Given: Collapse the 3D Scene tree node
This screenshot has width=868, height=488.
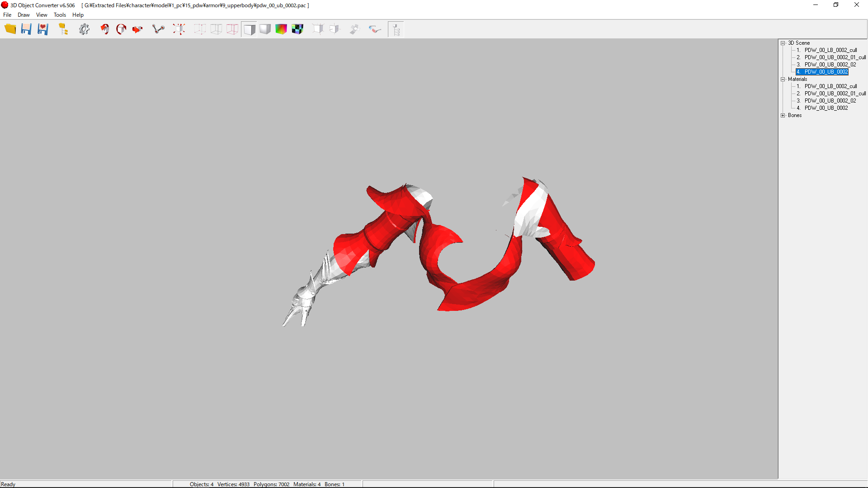Looking at the screenshot, I should pos(783,43).
